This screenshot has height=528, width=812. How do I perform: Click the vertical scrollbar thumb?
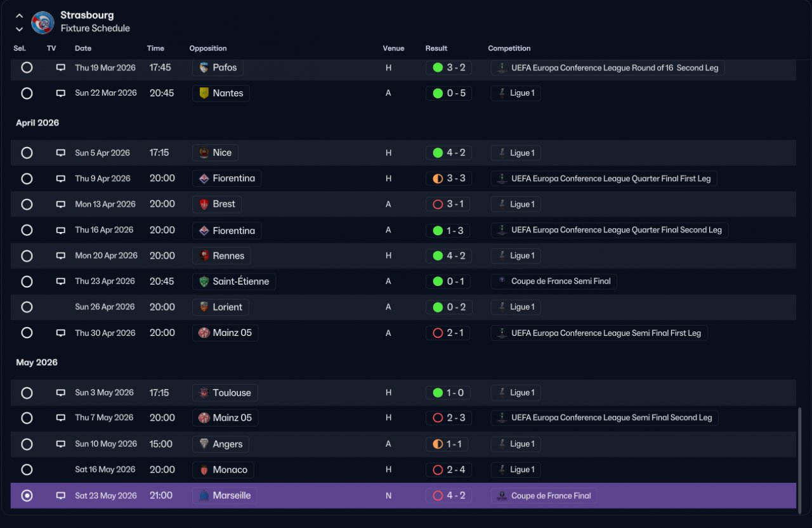(x=799, y=458)
